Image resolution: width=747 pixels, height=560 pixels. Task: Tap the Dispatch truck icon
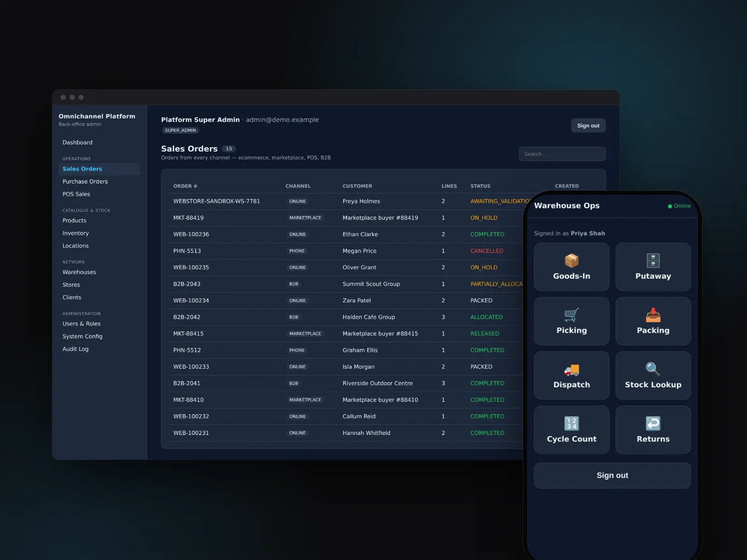coord(571,369)
